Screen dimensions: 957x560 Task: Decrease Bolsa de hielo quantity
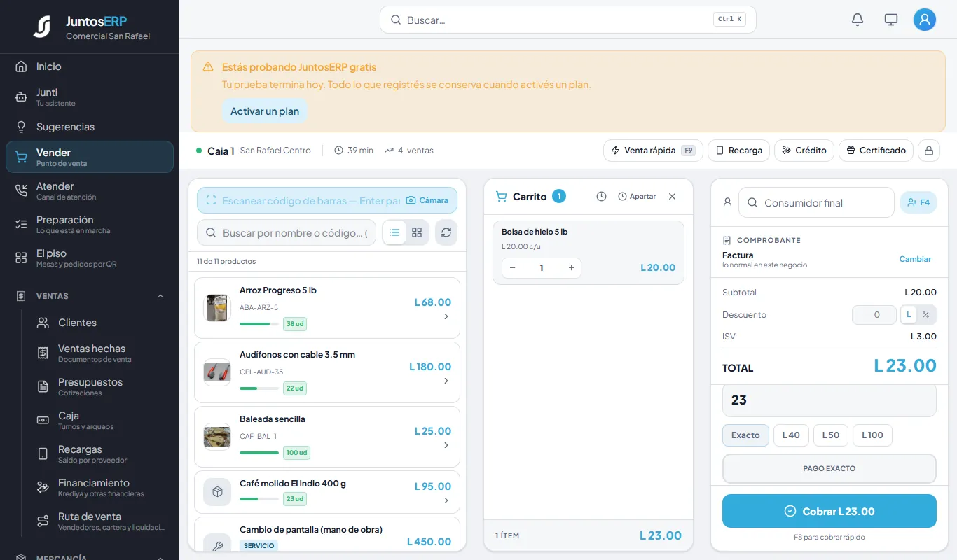512,268
